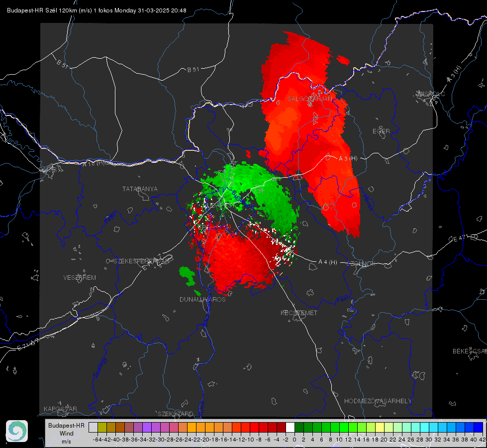Click the SZOLNOK city label

[x=361, y=264]
